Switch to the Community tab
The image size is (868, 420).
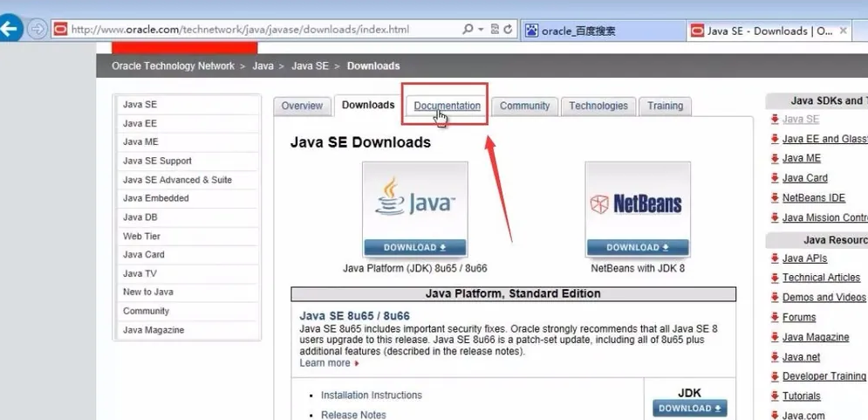(524, 106)
